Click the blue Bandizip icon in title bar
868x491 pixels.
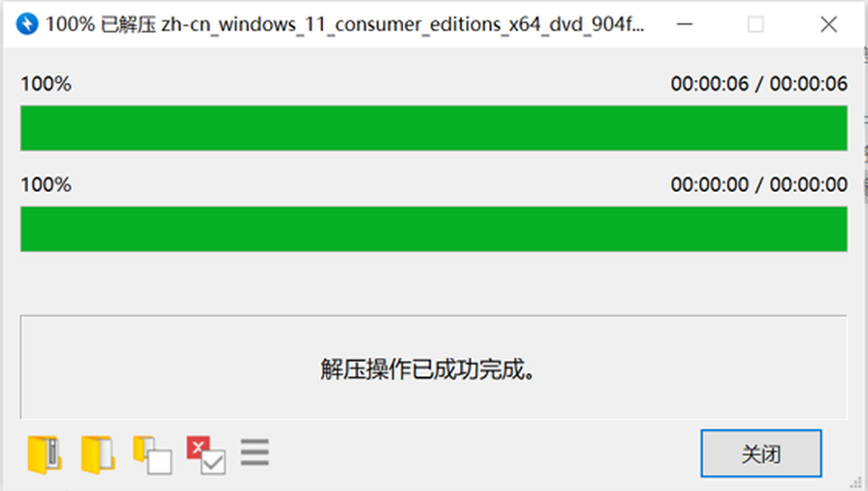tap(27, 24)
